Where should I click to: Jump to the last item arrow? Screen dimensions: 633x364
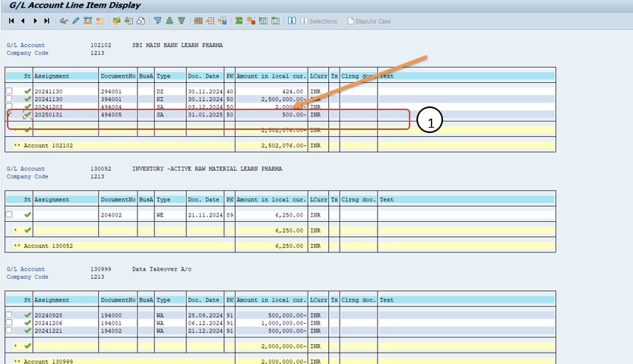click(x=47, y=21)
